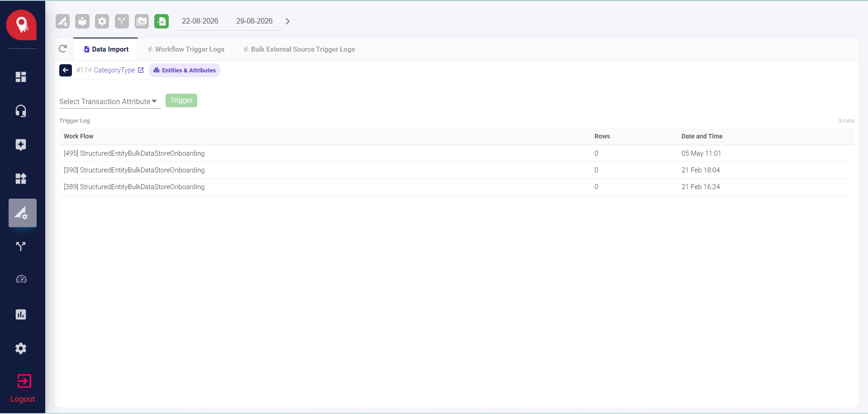Click the top toolbar gear icon
The image size is (868, 414).
(x=102, y=21)
